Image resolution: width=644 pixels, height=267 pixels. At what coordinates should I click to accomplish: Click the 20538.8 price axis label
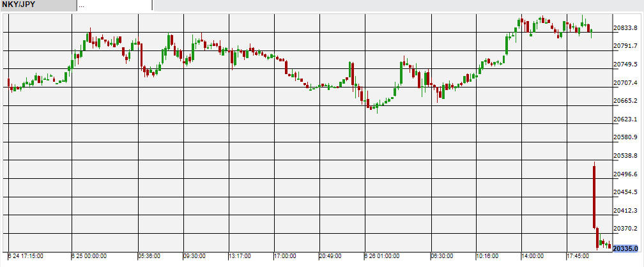626,156
